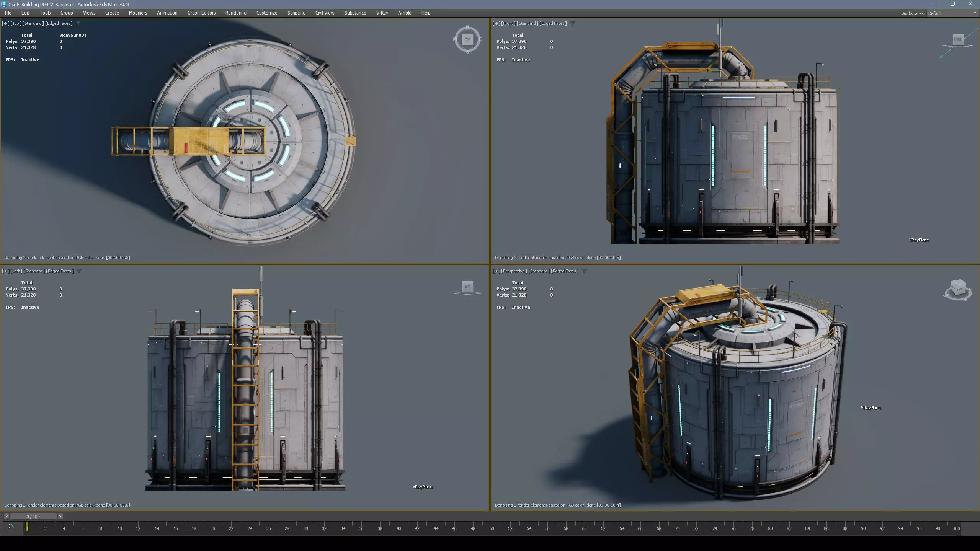Click the Front viewport filter funnel icon
Screen dimensions: 980x551
point(573,23)
